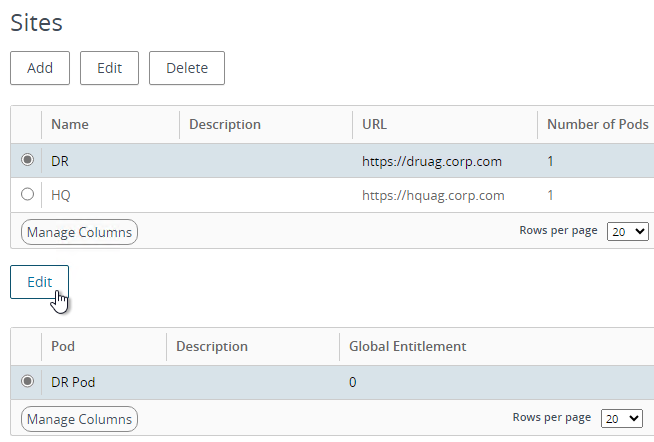Click the top Edit site button

pos(109,68)
